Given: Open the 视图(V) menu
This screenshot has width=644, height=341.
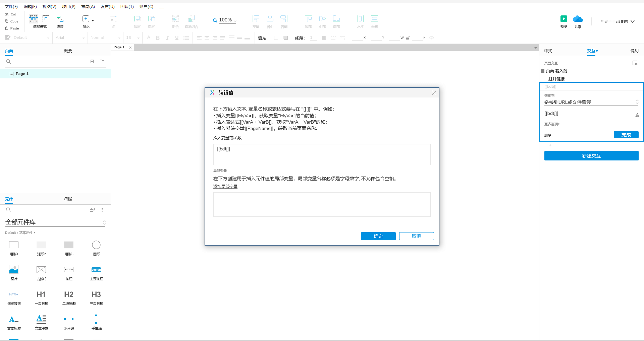Looking at the screenshot, I should pos(49,7).
